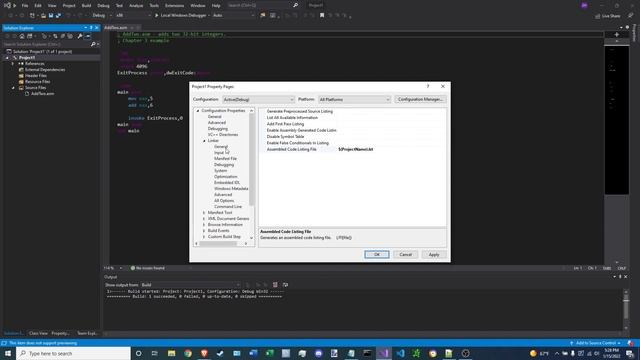Click Add to Source Control in status bar

(595, 343)
